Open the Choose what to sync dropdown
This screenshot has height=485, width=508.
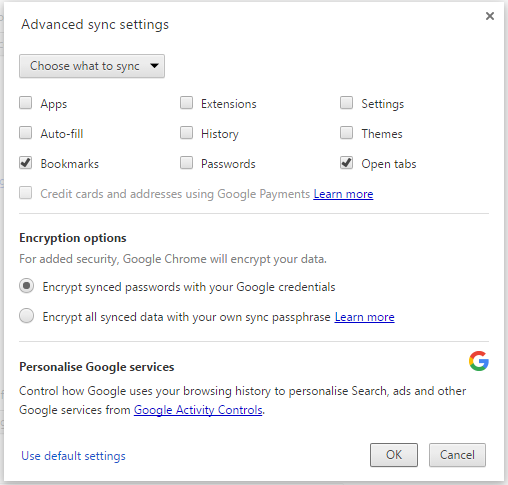coord(92,66)
